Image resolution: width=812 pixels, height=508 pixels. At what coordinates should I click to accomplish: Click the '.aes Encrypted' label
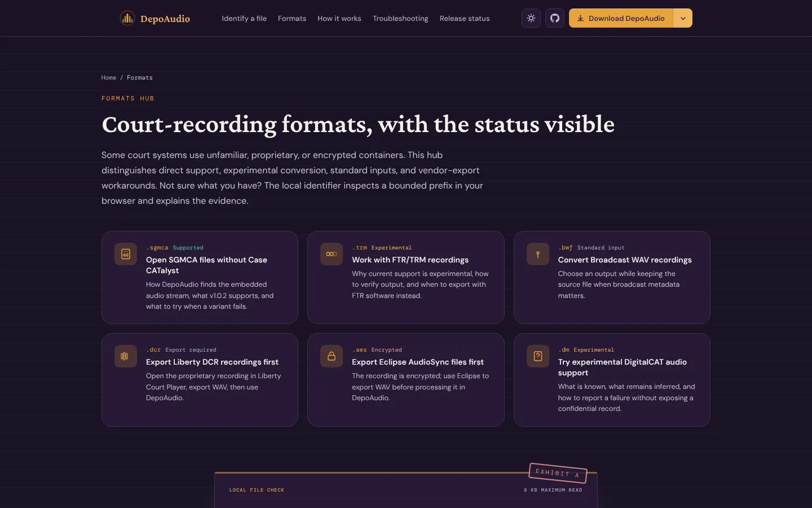377,350
